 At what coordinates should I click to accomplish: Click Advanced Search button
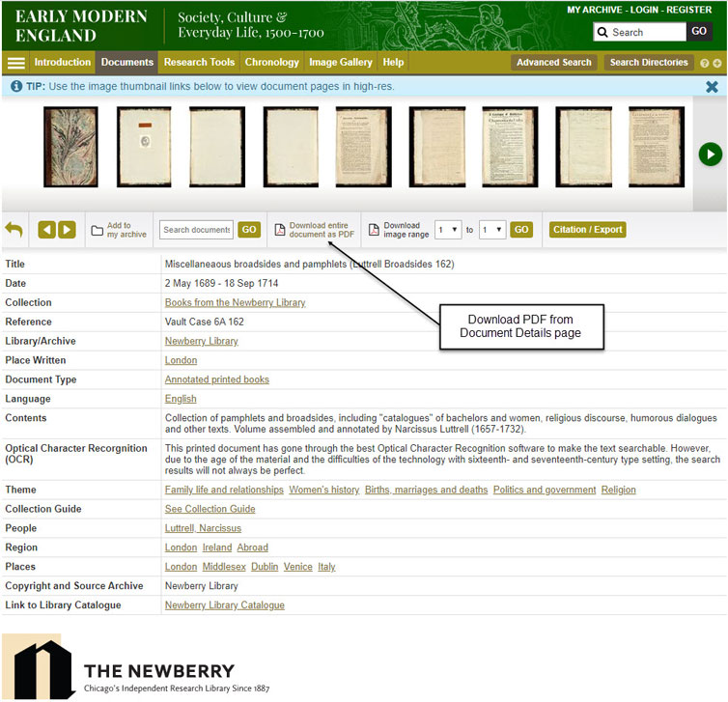coord(554,62)
